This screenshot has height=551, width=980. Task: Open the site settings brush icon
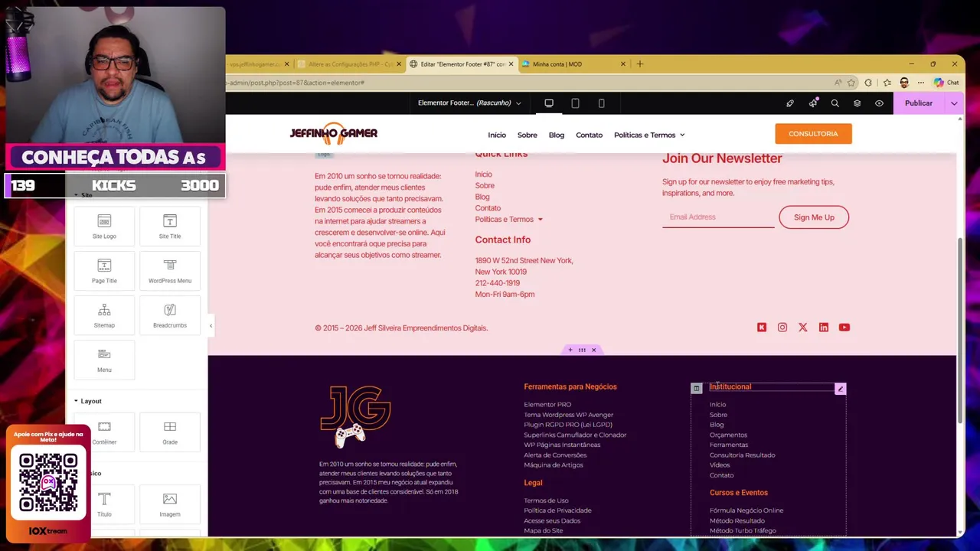click(x=790, y=103)
